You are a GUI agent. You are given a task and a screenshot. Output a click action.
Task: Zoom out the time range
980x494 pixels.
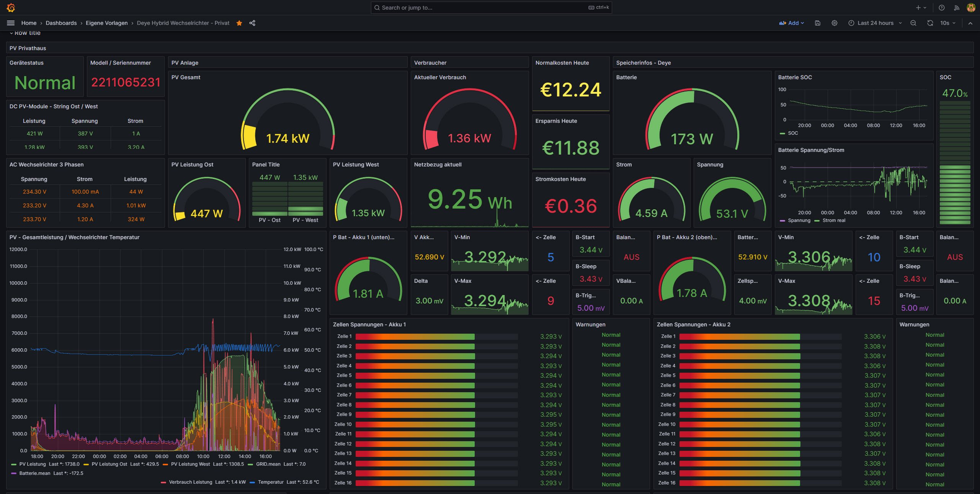tap(913, 23)
